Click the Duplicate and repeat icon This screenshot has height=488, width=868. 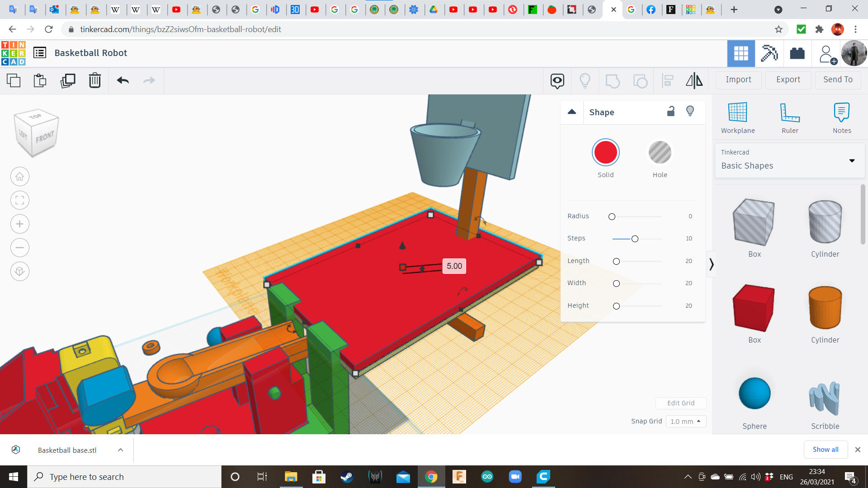[68, 81]
